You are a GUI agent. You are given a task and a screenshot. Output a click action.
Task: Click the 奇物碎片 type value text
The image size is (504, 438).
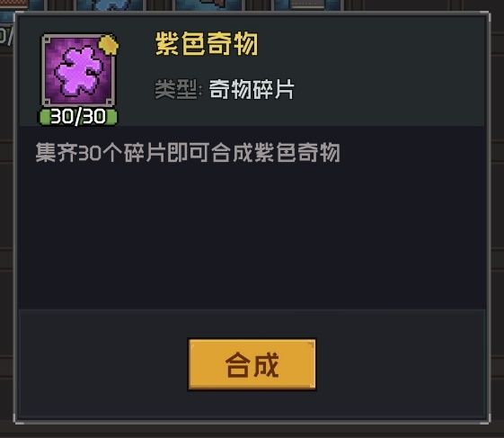[x=252, y=89]
